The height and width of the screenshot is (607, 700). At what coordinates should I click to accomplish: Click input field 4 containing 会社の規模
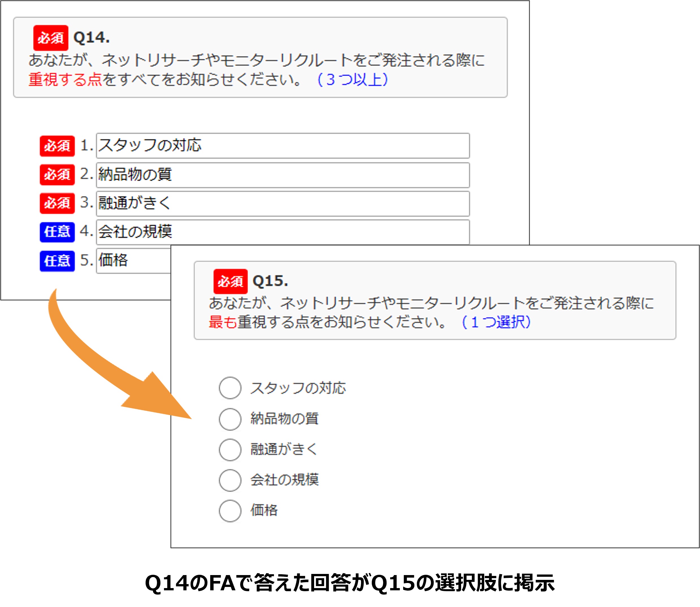point(283,232)
